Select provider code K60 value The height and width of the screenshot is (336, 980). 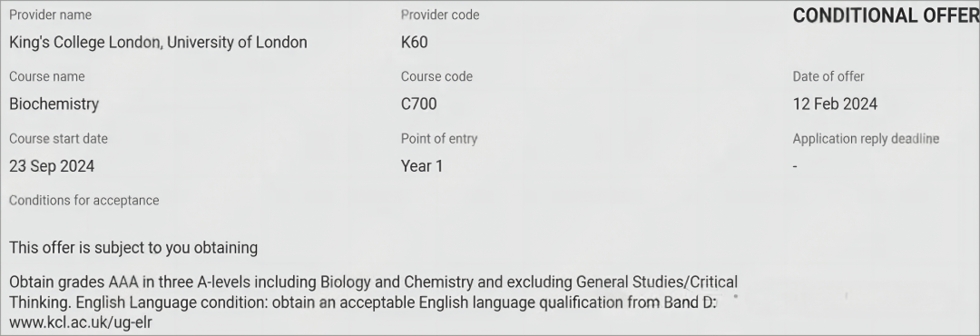pos(415,43)
